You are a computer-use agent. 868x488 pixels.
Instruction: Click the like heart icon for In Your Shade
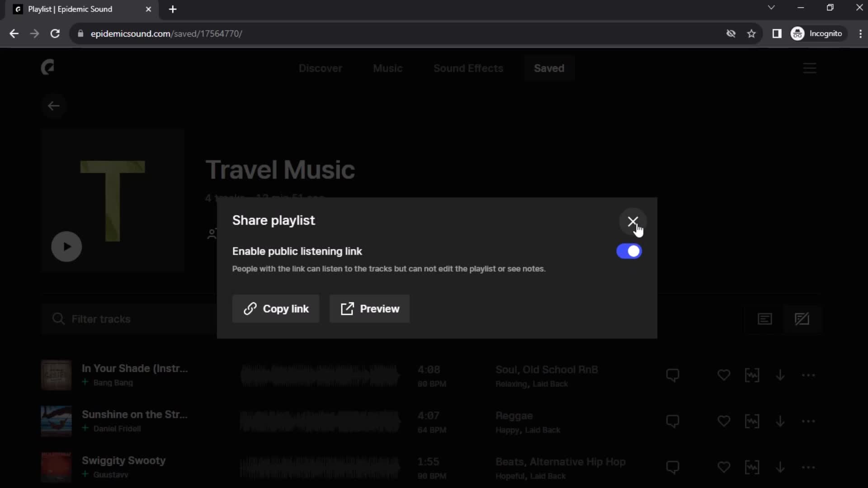724,374
